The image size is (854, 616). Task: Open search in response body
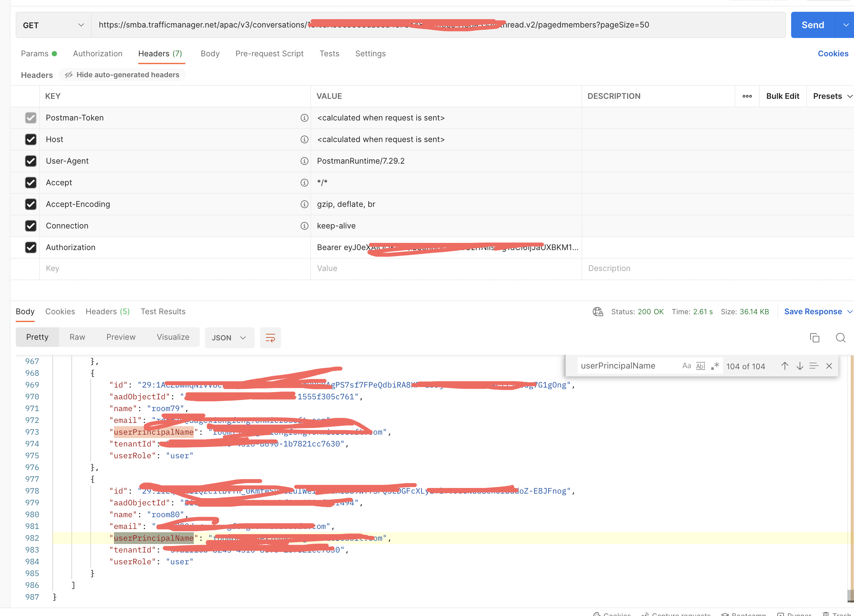coord(841,337)
